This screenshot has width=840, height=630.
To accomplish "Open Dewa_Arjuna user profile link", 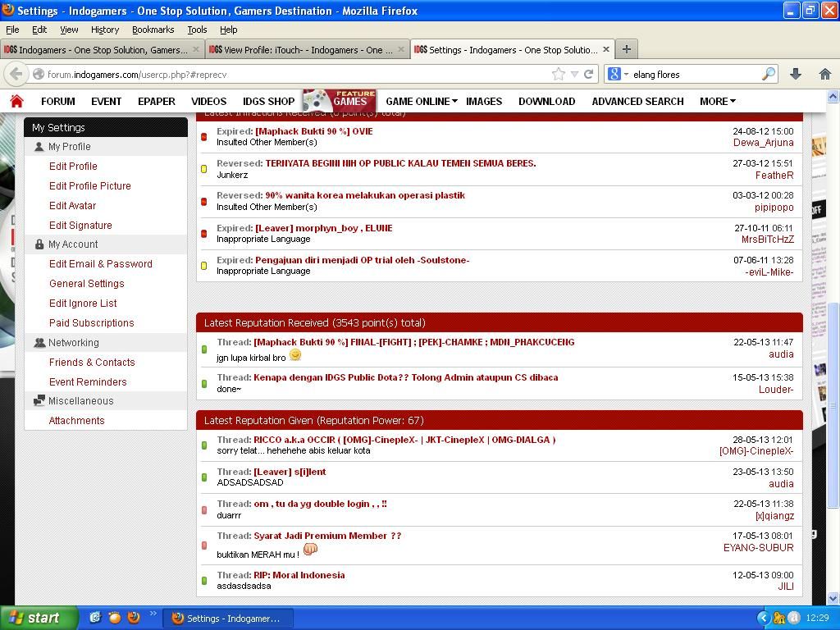I will click(x=764, y=143).
